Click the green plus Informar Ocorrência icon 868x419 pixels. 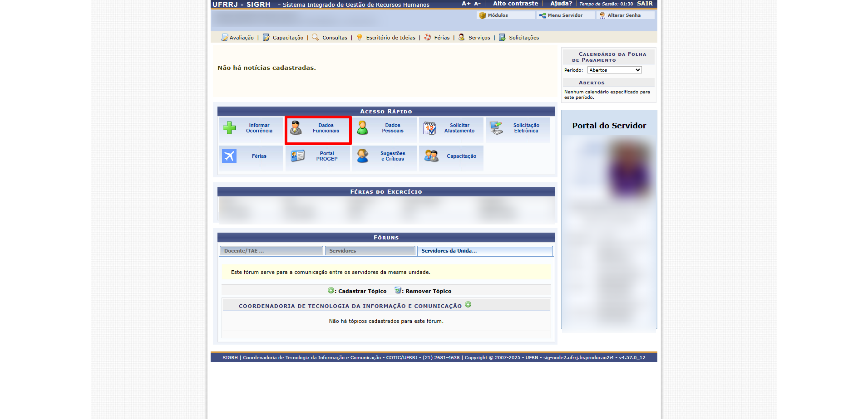pyautogui.click(x=229, y=128)
